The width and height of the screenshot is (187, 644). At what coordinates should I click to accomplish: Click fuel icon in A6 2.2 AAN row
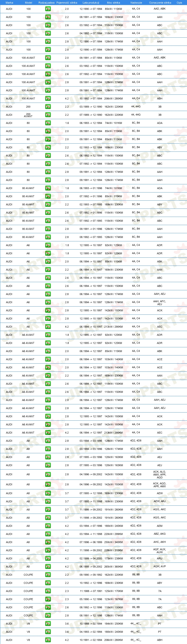point(48,269)
